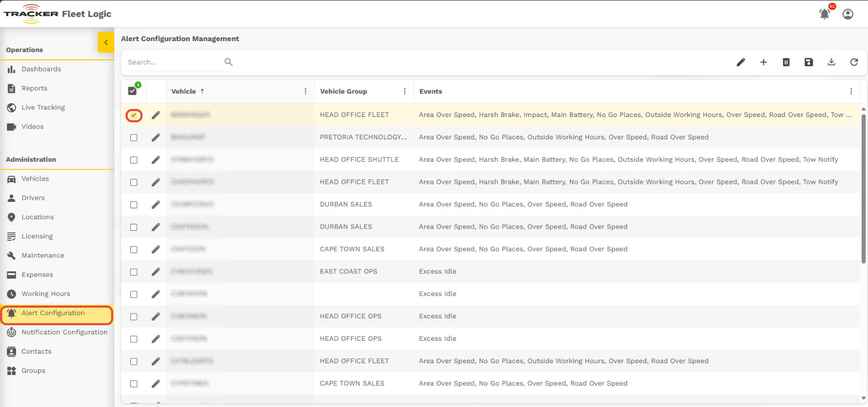868x407 pixels.
Task: Edit the EAST COAST OPS row with pencil icon
Action: [x=155, y=272]
